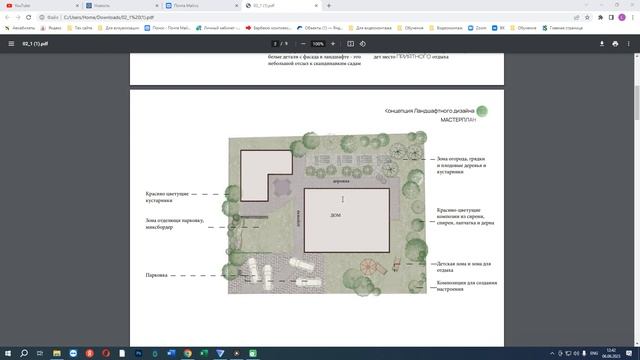This screenshot has height=360, width=640.
Task: Toggle Chrome side panel
Action: point(611,18)
